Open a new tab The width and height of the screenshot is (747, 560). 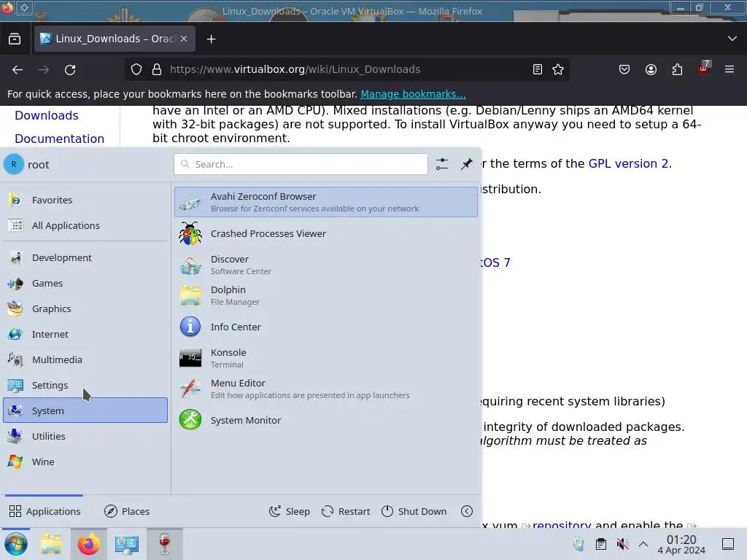pos(211,39)
